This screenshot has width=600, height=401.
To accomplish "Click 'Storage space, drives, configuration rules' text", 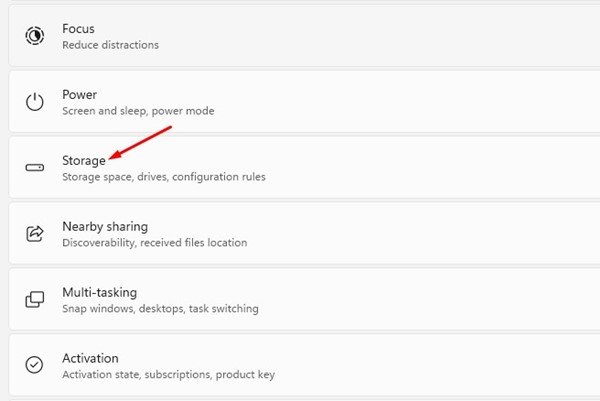I will pos(164,177).
